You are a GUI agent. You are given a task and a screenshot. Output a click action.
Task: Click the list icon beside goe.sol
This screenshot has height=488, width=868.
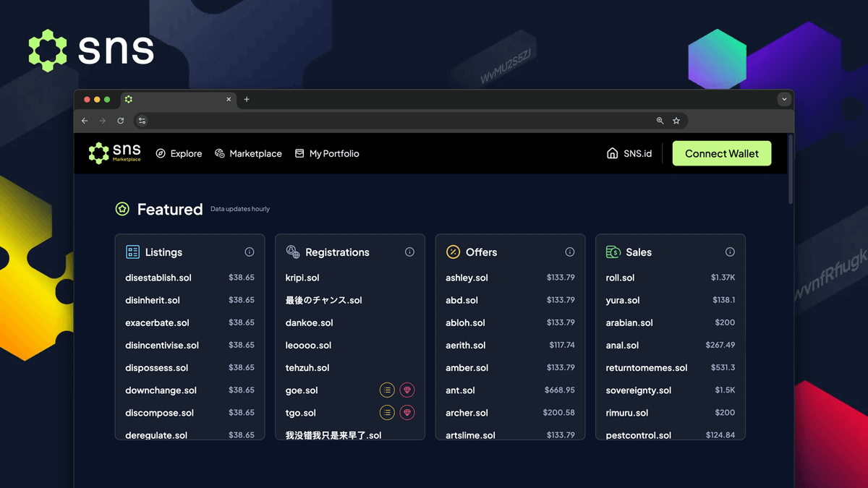click(x=387, y=390)
